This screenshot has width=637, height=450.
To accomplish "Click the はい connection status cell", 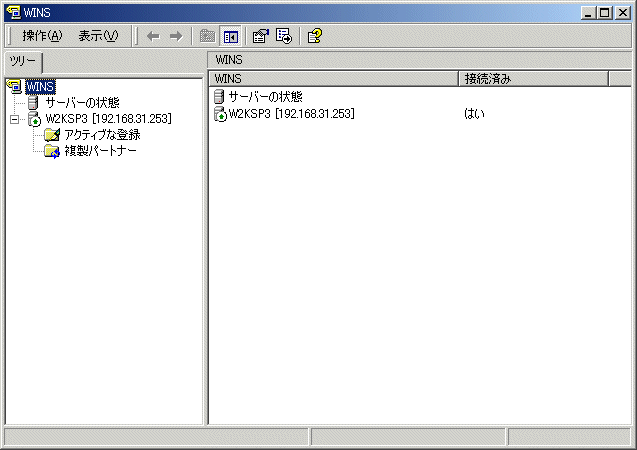I will click(x=474, y=114).
